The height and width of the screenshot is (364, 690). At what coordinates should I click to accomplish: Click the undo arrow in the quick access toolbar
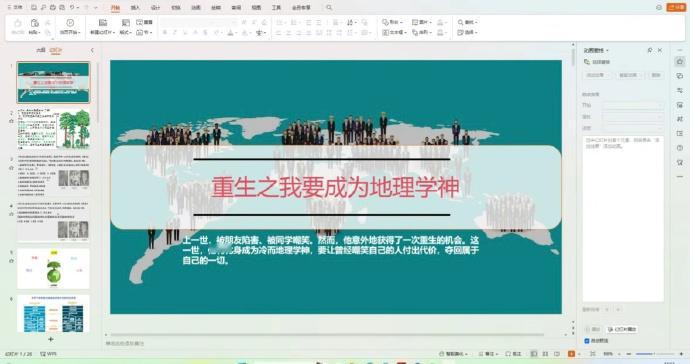72,7
